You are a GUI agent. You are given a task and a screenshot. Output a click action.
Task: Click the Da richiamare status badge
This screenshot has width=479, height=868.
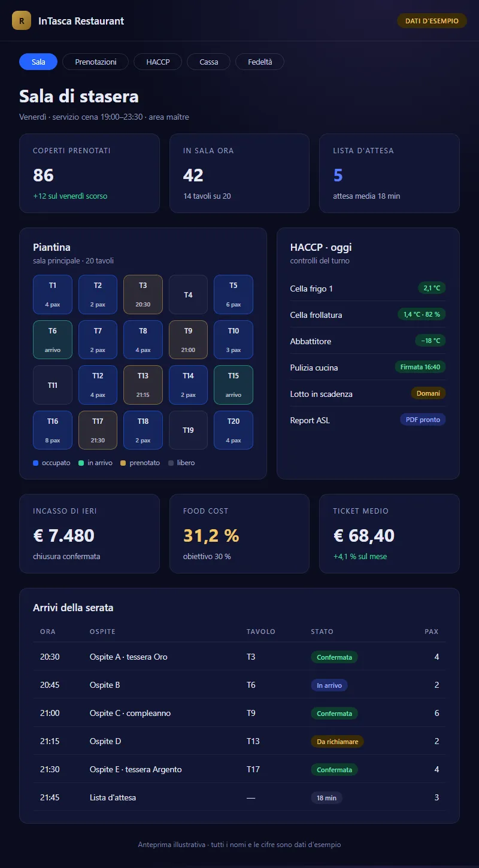[337, 742]
